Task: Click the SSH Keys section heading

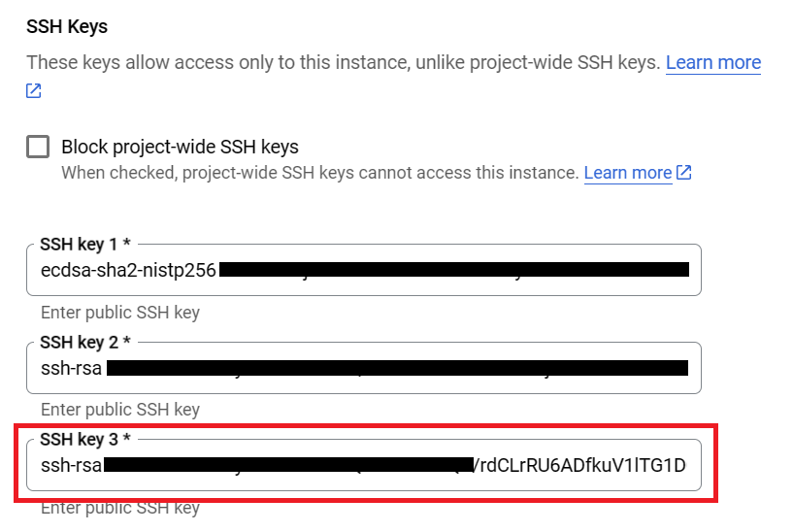Action: coord(67,26)
